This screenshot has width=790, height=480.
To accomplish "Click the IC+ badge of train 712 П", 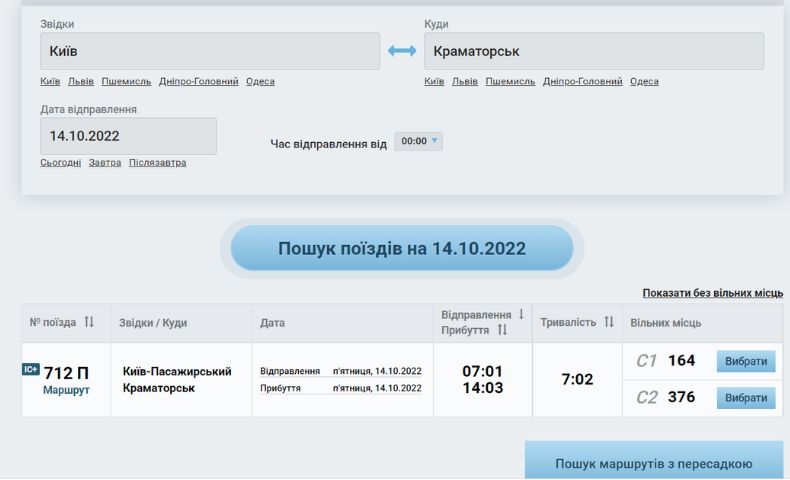I will pos(30,370).
